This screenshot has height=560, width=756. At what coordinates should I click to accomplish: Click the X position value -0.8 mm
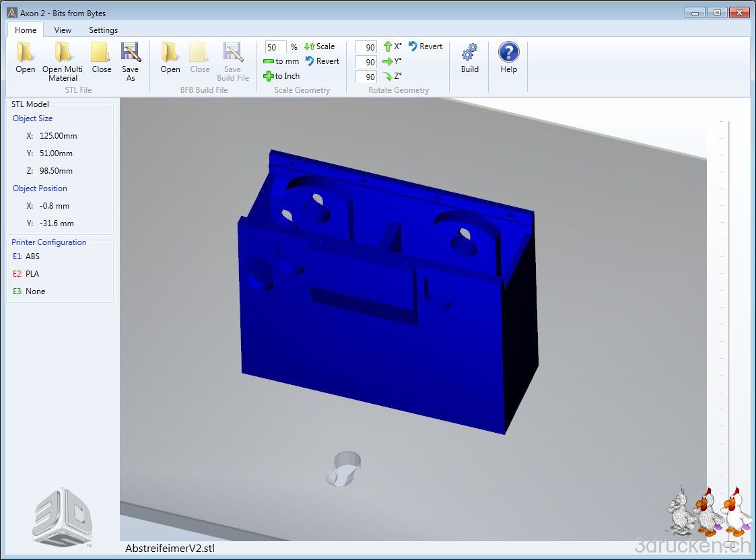click(x=55, y=206)
